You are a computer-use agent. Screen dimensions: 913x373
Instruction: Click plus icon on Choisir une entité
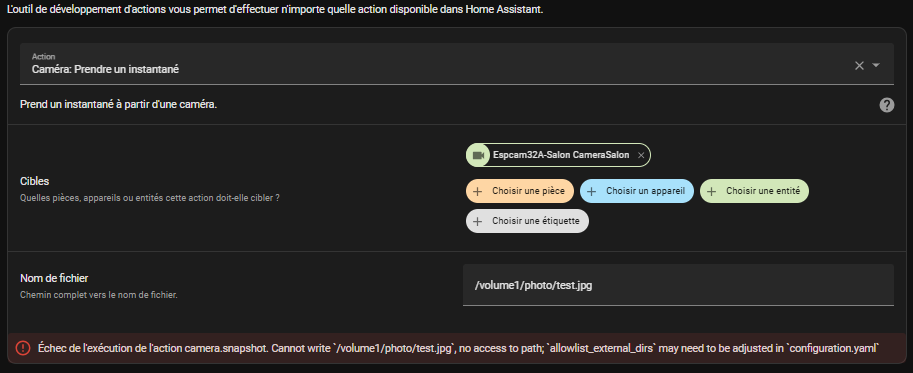tap(711, 191)
